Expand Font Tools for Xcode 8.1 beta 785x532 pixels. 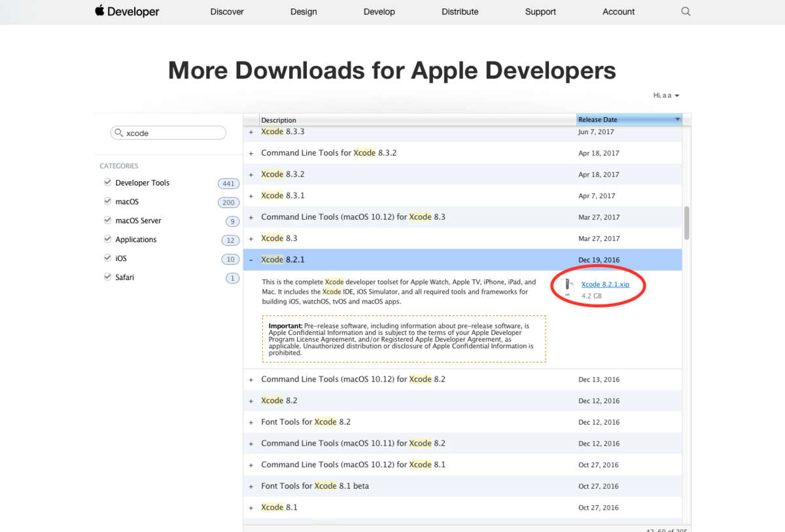(251, 486)
